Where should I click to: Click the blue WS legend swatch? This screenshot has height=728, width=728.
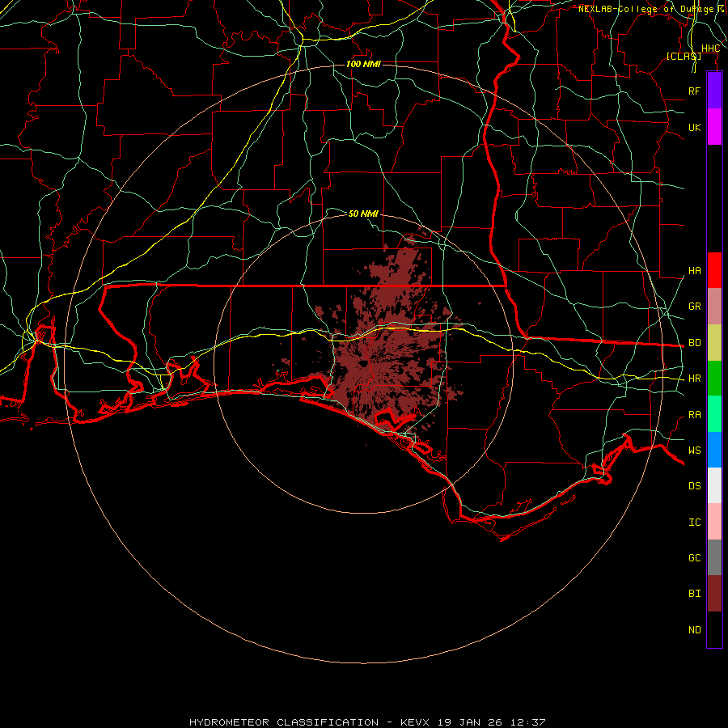point(714,450)
